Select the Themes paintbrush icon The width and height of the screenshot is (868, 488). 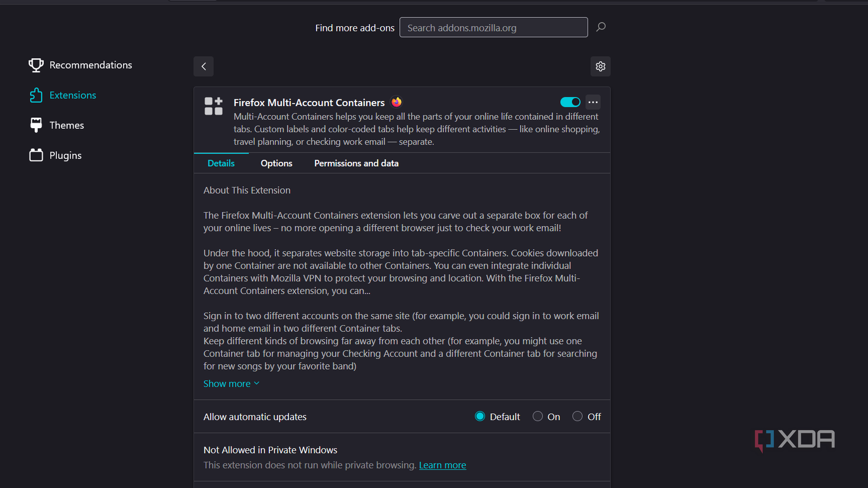pos(35,125)
